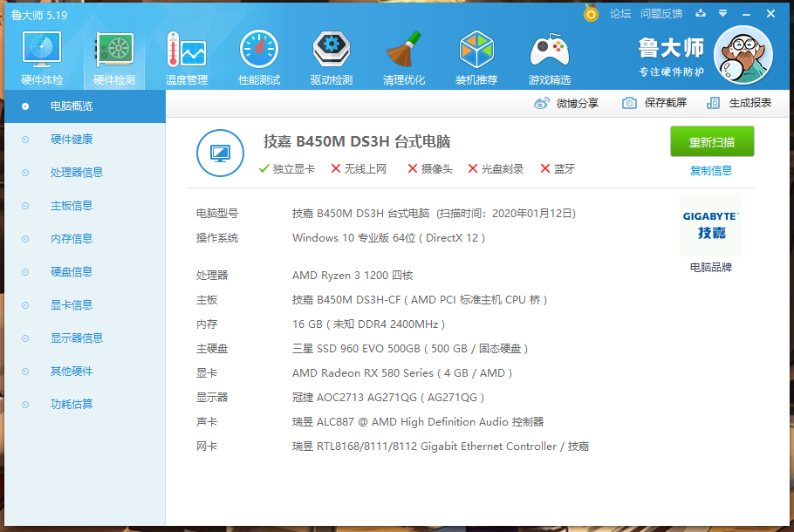Open 游戏精选 gamepad icon
Image resolution: width=794 pixels, height=532 pixels.
[550, 58]
